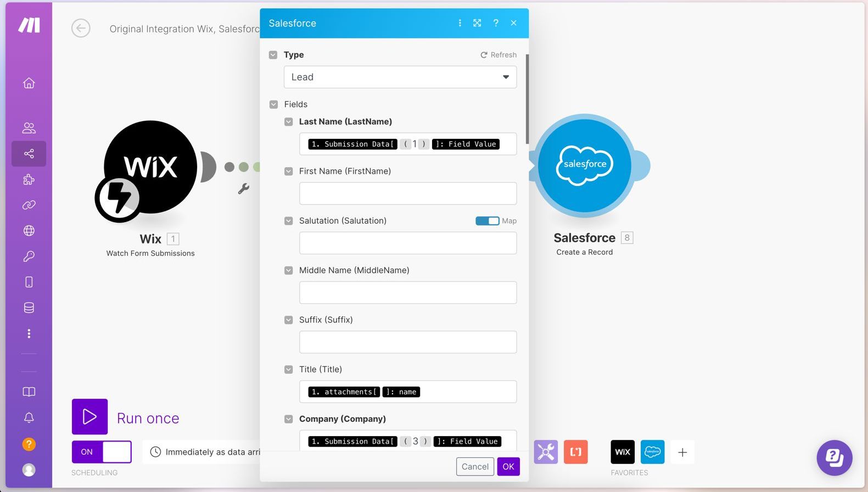Open the Salesforce module circle
This screenshot has width=868, height=492.
coord(585,165)
